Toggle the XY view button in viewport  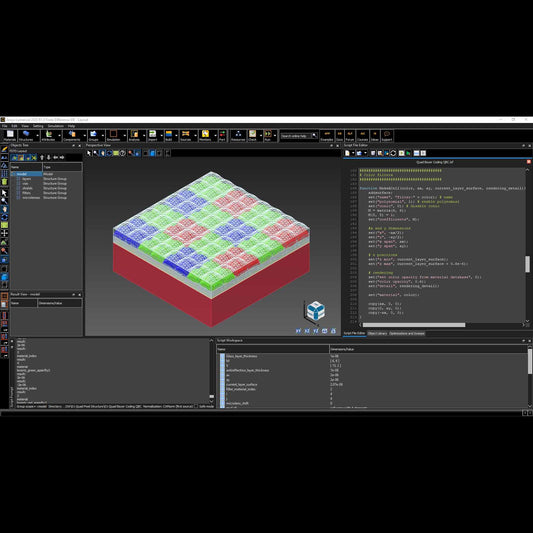[x=298, y=331]
